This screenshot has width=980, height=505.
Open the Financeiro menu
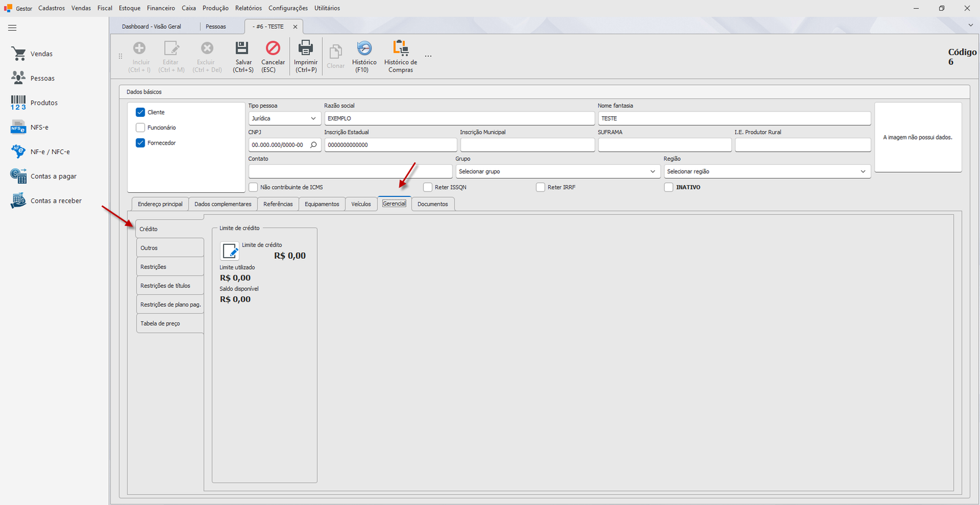(x=160, y=8)
